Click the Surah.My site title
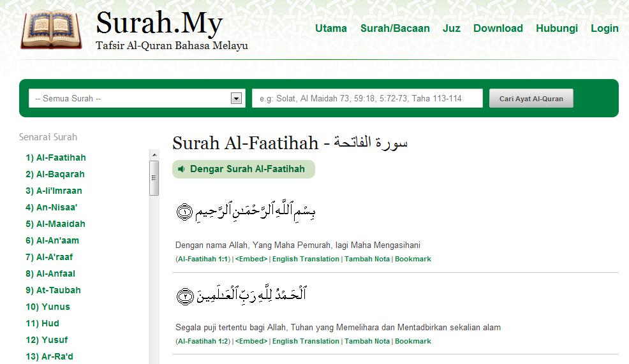The image size is (629, 364). [x=159, y=23]
